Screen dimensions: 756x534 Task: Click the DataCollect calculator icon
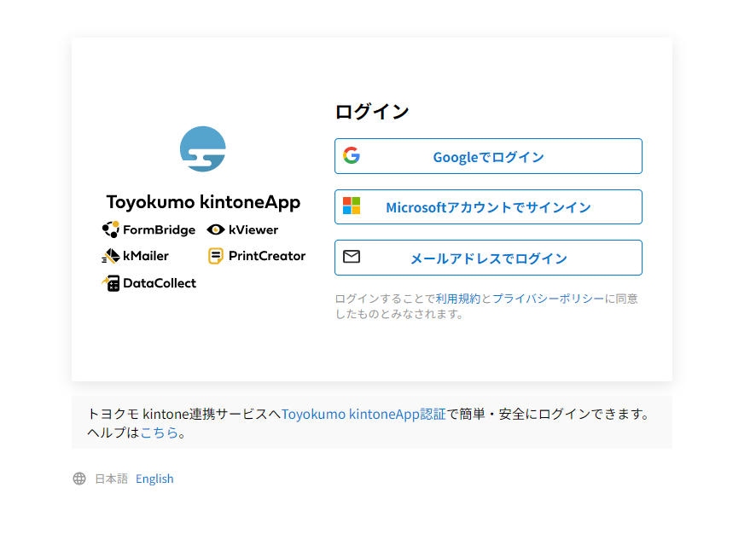point(111,283)
